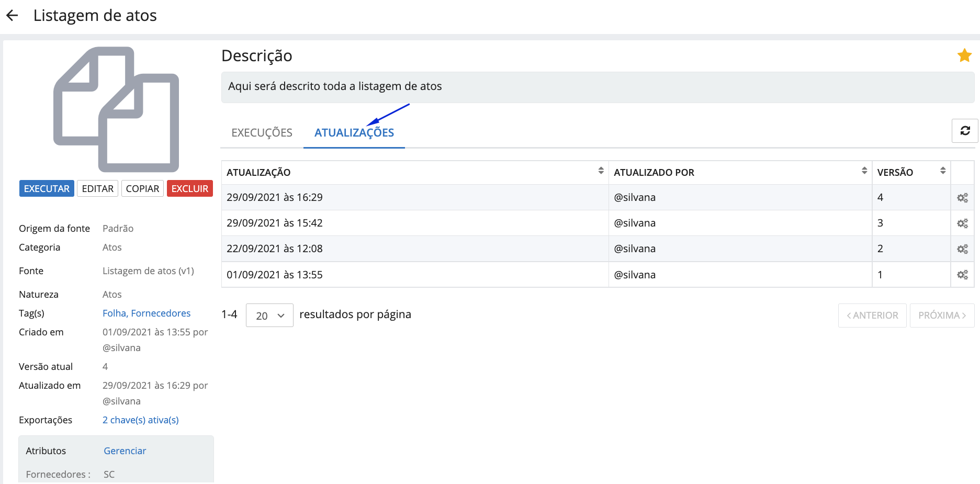Select the 22/09/2021 às 12:08 update cell
Viewport: 980px width, 484px height.
click(415, 249)
